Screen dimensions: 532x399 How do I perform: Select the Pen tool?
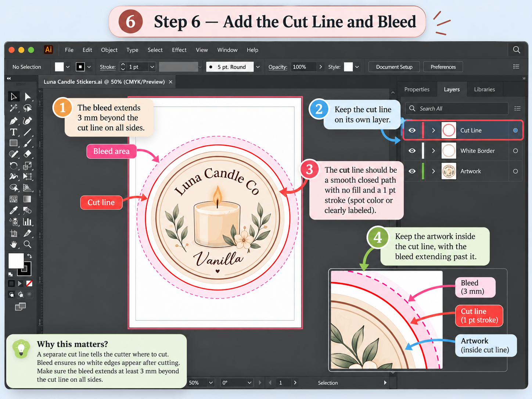[14, 121]
